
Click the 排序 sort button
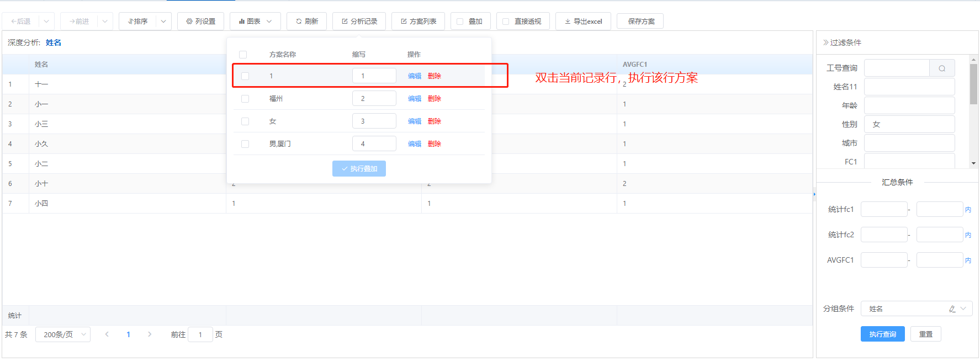(x=137, y=22)
